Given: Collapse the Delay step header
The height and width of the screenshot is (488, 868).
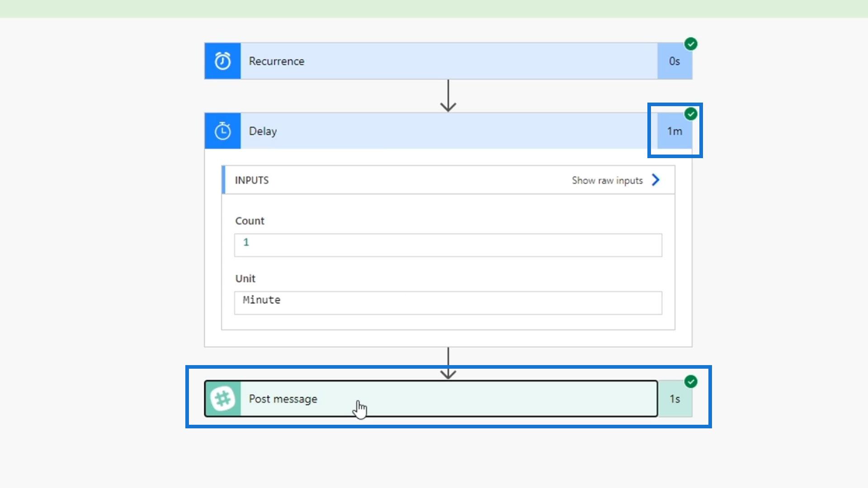Looking at the screenshot, I should [x=448, y=131].
